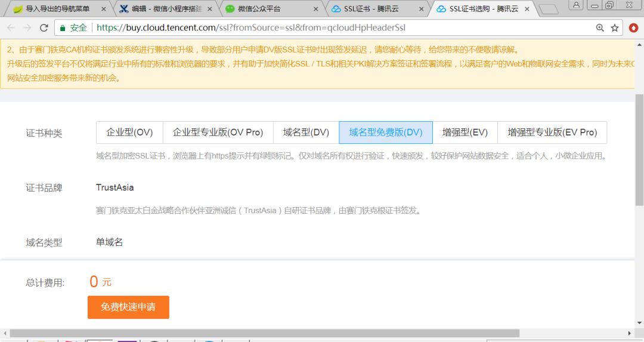
Task: Close the SSL证书选购 tab
Action: click(x=527, y=8)
